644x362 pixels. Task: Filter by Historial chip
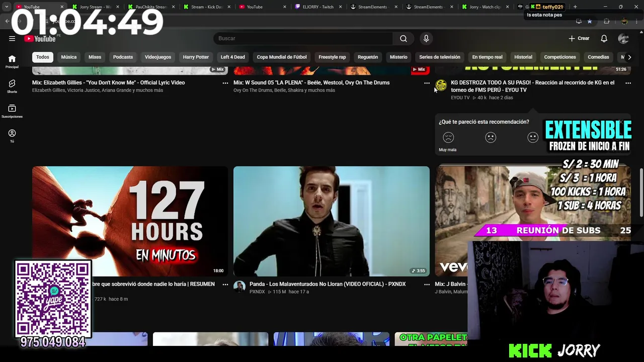[523, 57]
